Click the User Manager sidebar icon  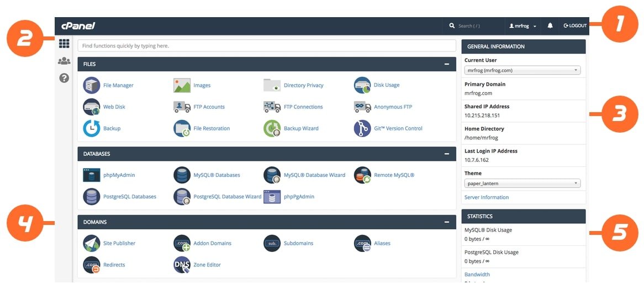pos(64,61)
